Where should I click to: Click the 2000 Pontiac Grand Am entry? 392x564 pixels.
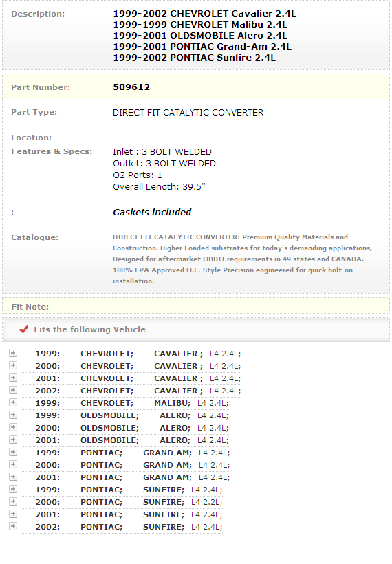click(132, 465)
